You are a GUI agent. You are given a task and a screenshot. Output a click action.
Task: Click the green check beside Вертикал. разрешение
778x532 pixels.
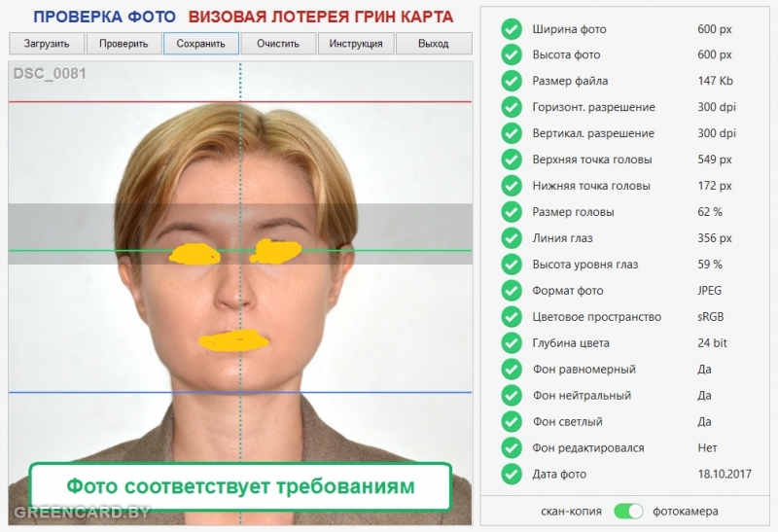point(512,133)
